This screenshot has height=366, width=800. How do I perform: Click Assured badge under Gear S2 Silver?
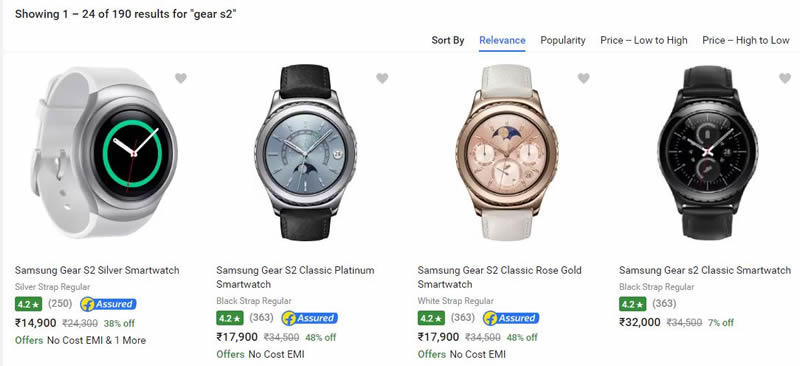point(108,304)
